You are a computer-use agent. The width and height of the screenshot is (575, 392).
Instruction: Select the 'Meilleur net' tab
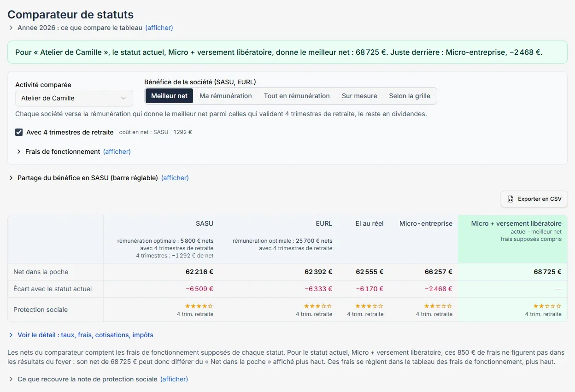[170, 96]
